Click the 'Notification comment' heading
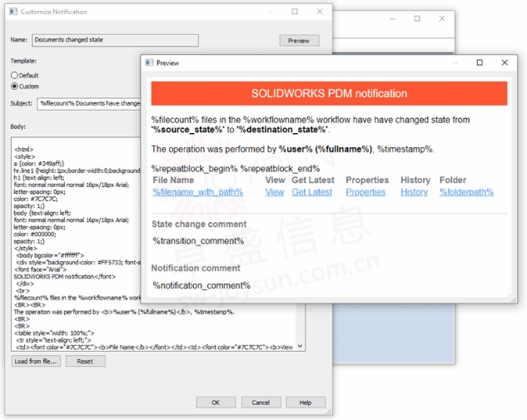The image size is (527, 420). click(196, 268)
